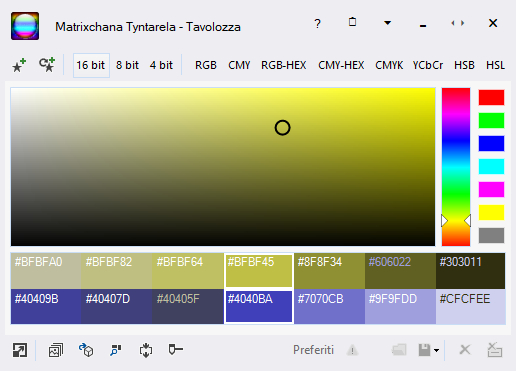
Task: Click the left-right expand arrows
Action: (458, 23)
